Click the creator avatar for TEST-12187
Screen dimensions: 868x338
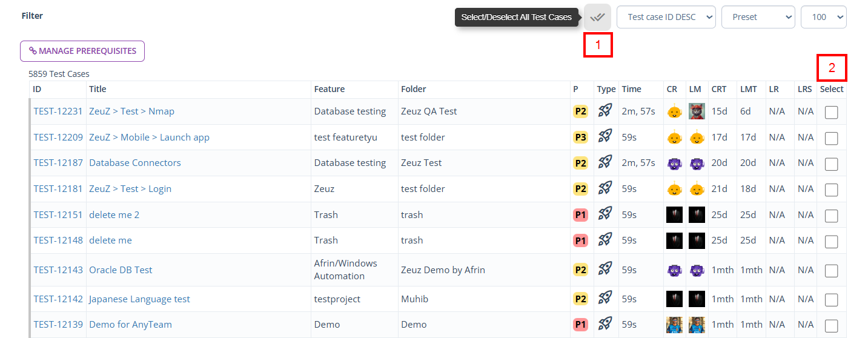(674, 163)
